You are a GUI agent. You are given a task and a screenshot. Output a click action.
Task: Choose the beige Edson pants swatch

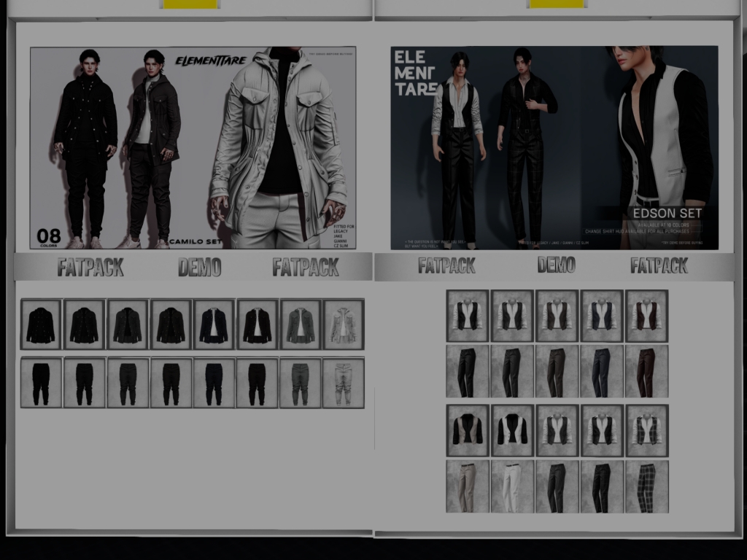pyautogui.click(x=468, y=486)
